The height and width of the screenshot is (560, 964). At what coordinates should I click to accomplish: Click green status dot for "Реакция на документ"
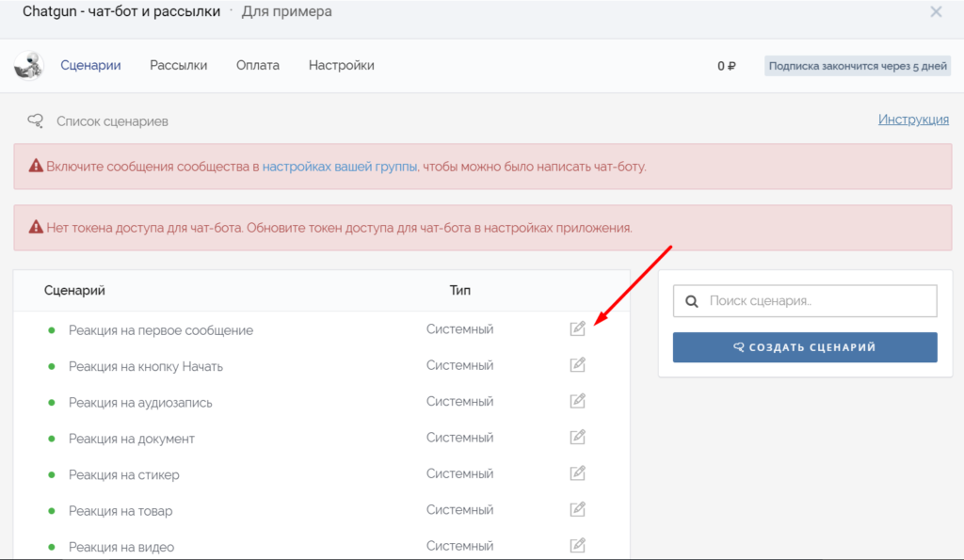pos(52,439)
